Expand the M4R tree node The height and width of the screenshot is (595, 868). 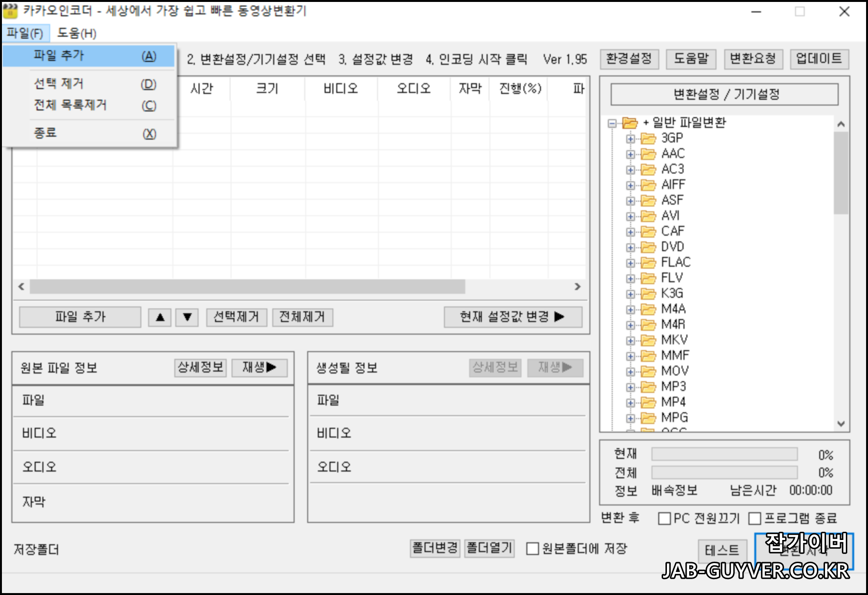[x=630, y=325]
